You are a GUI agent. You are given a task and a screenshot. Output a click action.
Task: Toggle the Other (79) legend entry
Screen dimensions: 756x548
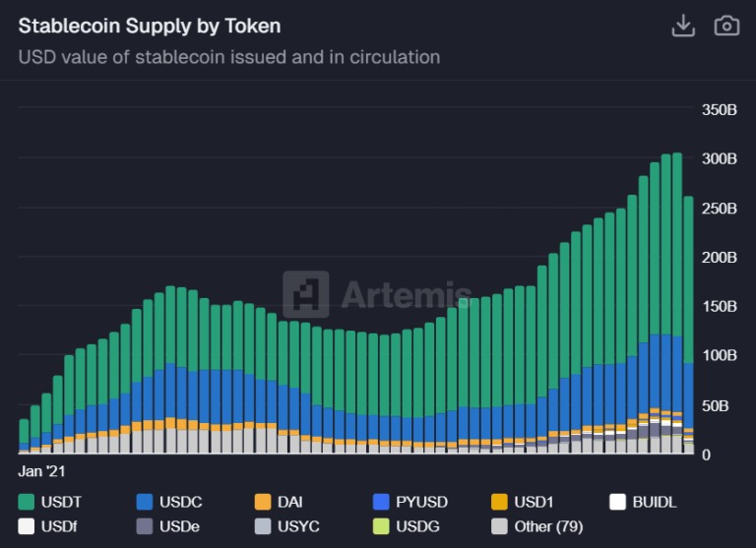tap(537, 526)
